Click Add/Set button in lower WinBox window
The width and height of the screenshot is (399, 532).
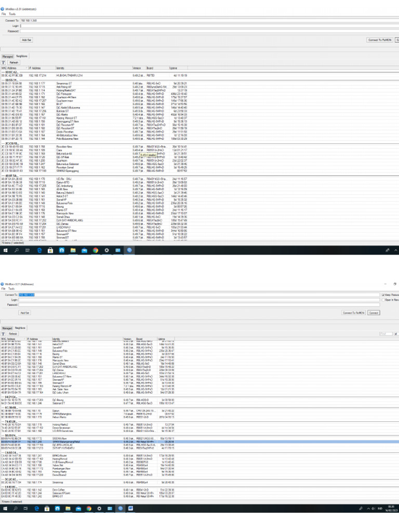click(x=25, y=313)
